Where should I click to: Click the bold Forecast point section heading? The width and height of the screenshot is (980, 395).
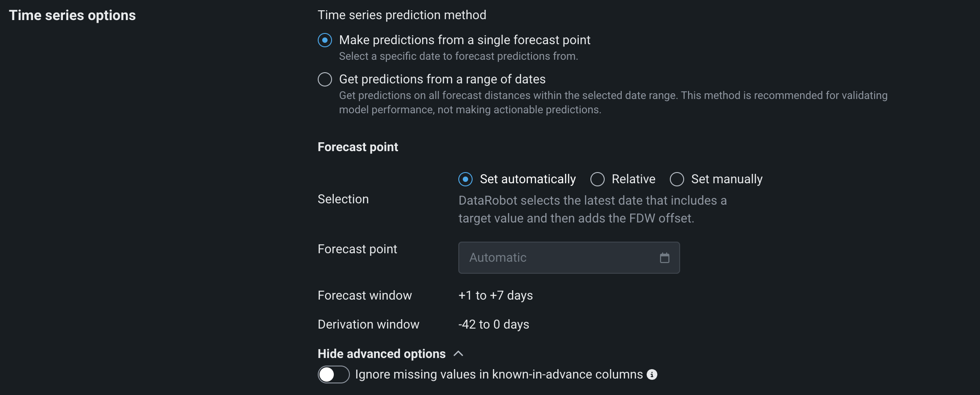coord(358,147)
